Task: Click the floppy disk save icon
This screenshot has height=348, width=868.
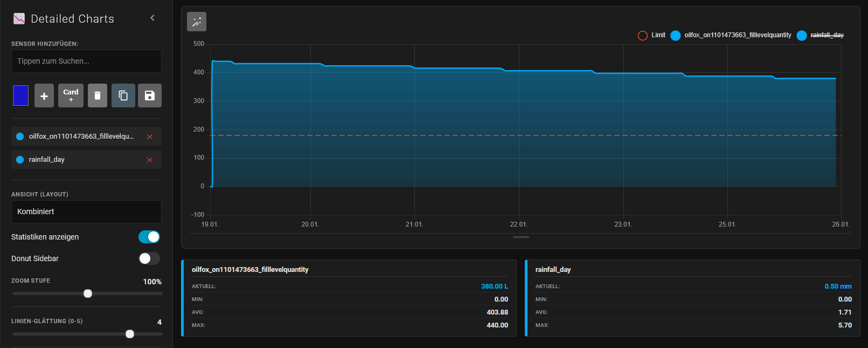Action: [x=150, y=95]
